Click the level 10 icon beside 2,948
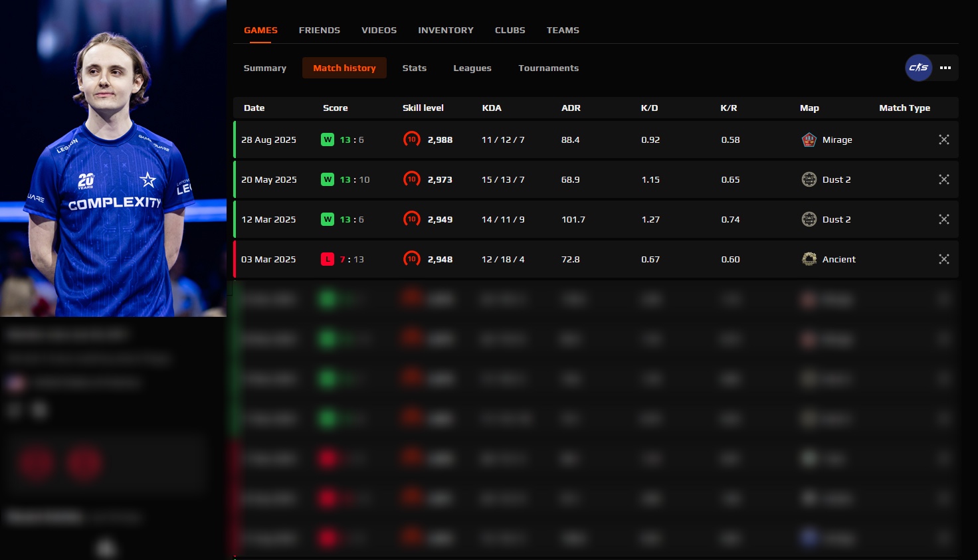The height and width of the screenshot is (560, 978). click(x=412, y=259)
